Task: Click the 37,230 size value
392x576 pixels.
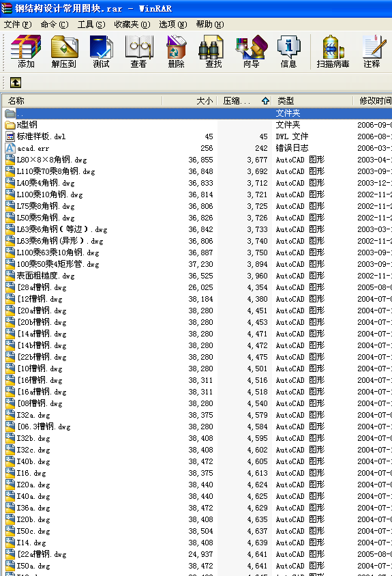Action: [x=200, y=265]
